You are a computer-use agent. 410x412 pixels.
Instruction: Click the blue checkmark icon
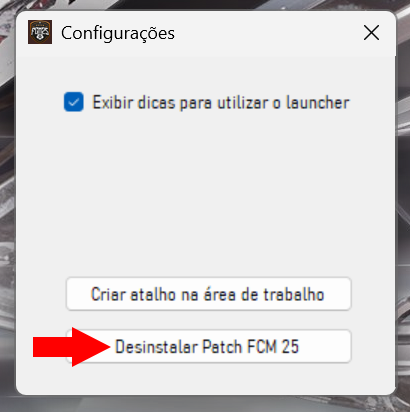74,102
